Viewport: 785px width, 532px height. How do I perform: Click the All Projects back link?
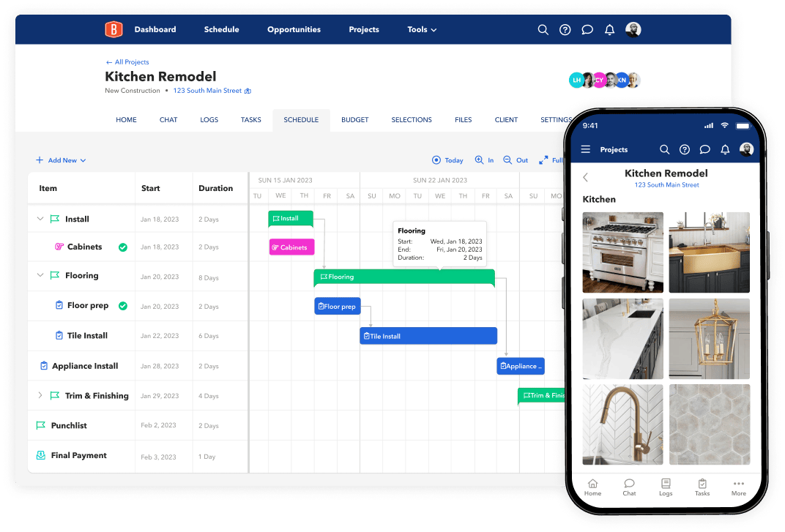tap(127, 62)
